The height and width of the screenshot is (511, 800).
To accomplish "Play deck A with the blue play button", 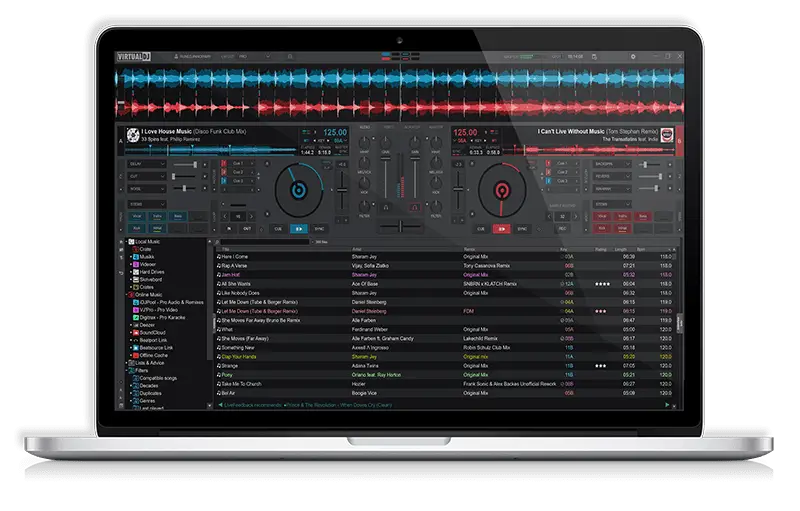I will (298, 229).
